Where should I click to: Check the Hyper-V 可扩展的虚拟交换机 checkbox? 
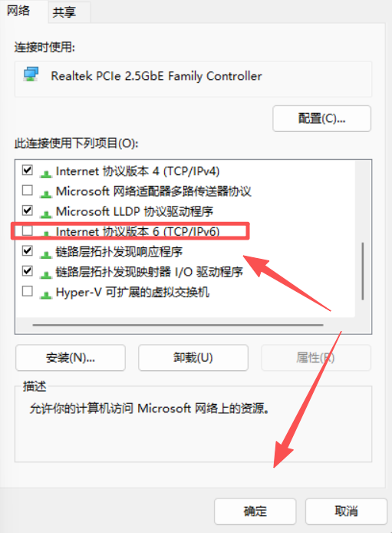click(28, 291)
